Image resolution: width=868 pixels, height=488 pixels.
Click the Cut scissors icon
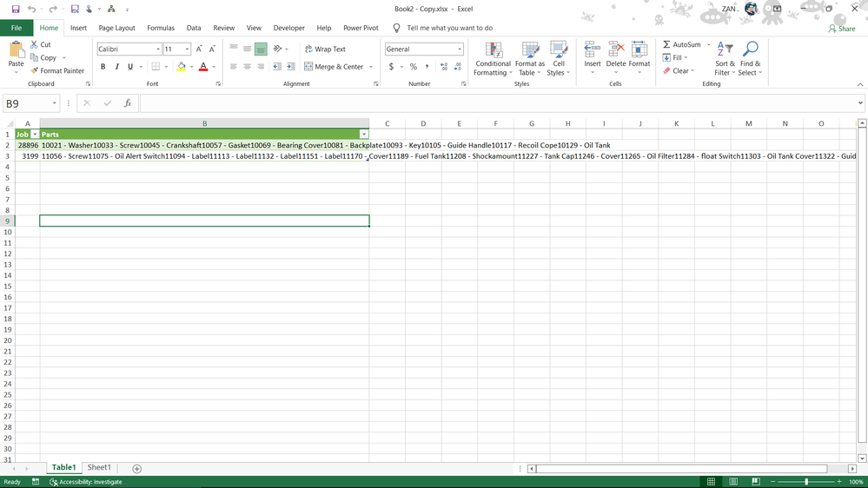[x=35, y=44]
